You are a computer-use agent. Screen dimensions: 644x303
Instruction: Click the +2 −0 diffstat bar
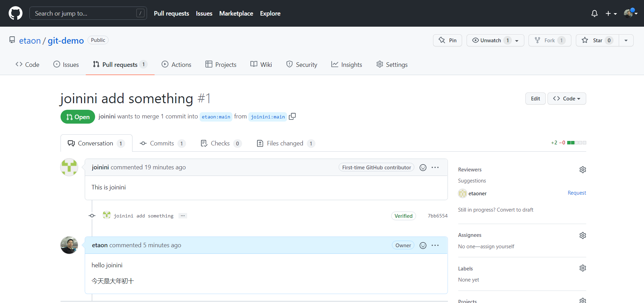pos(569,143)
